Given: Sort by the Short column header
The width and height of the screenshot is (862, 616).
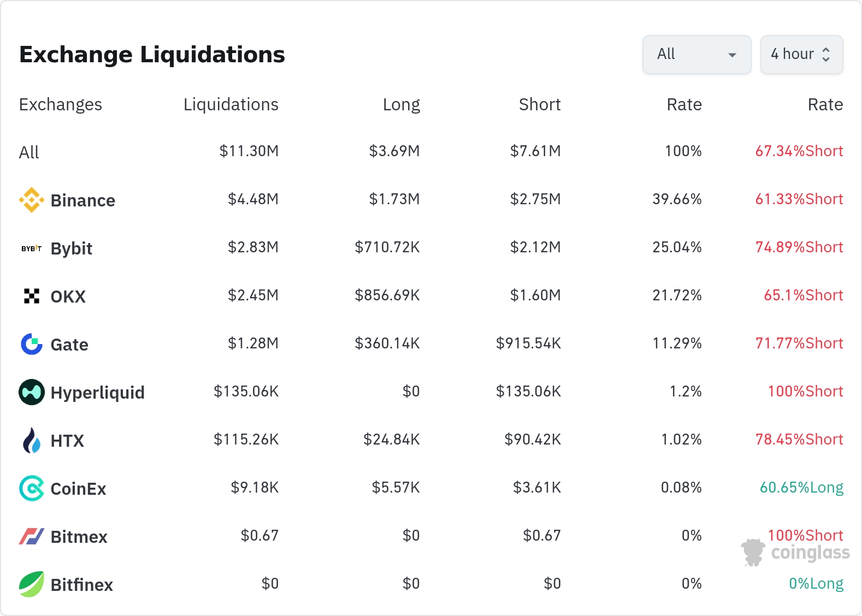Looking at the screenshot, I should pyautogui.click(x=539, y=104).
